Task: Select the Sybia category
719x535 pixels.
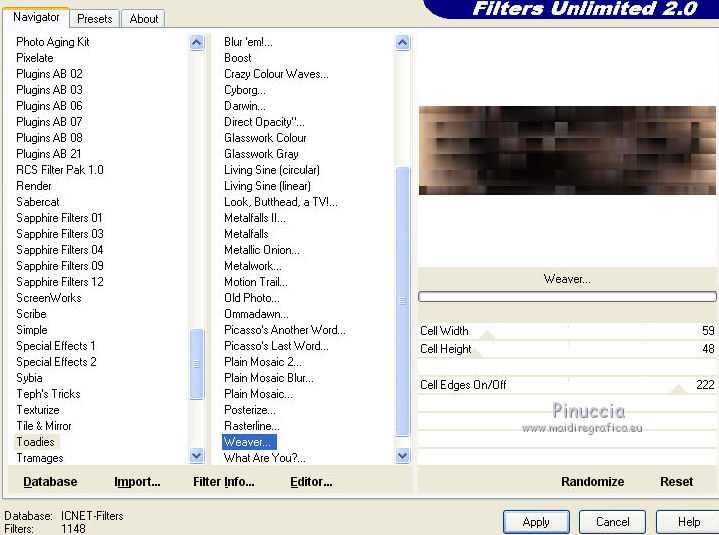Action: (x=29, y=378)
